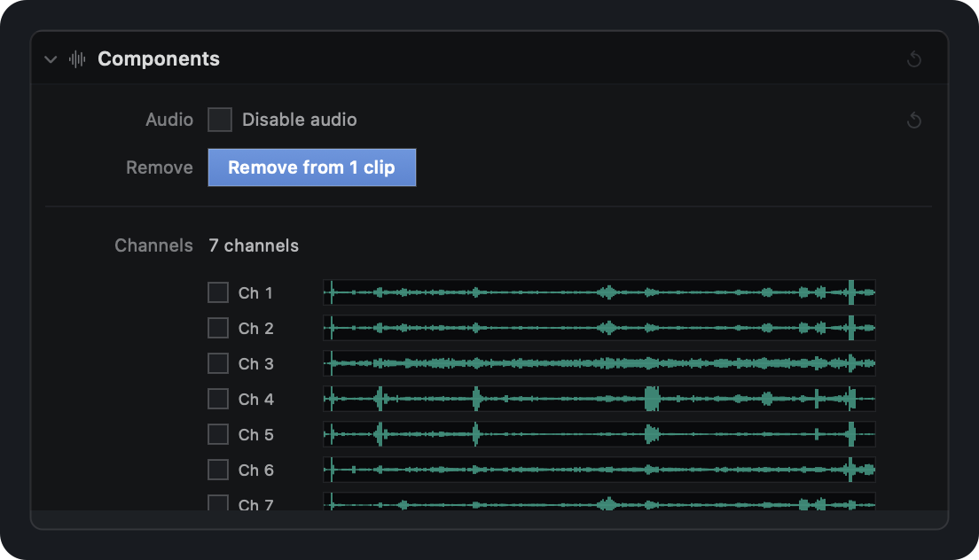Image resolution: width=979 pixels, height=560 pixels.
Task: Click the Components section title
Action: (159, 59)
